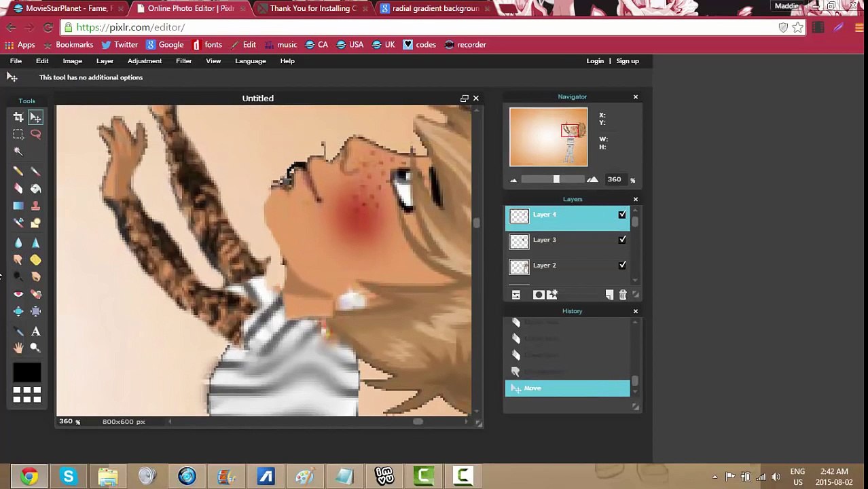The width and height of the screenshot is (868, 489).
Task: Select the Eraser tool
Action: coord(18,189)
